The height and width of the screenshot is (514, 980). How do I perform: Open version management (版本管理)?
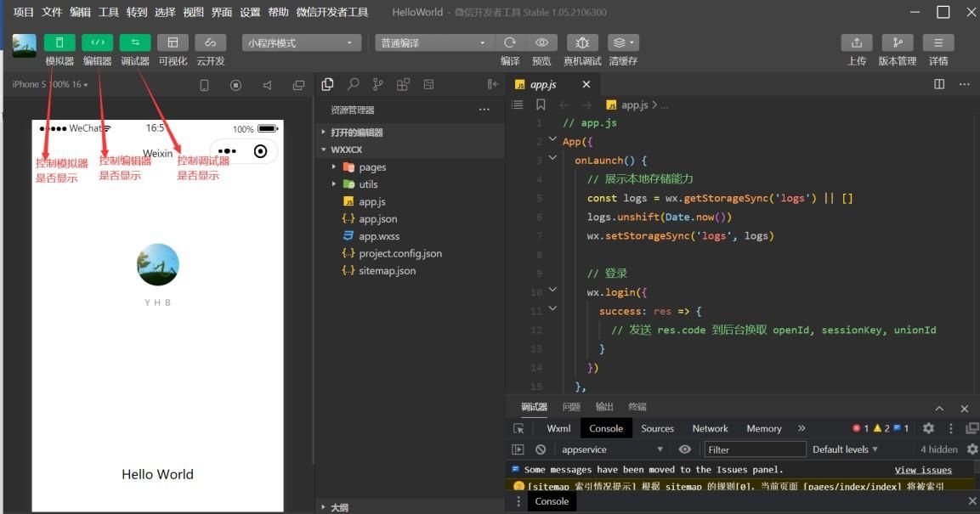coord(897,42)
